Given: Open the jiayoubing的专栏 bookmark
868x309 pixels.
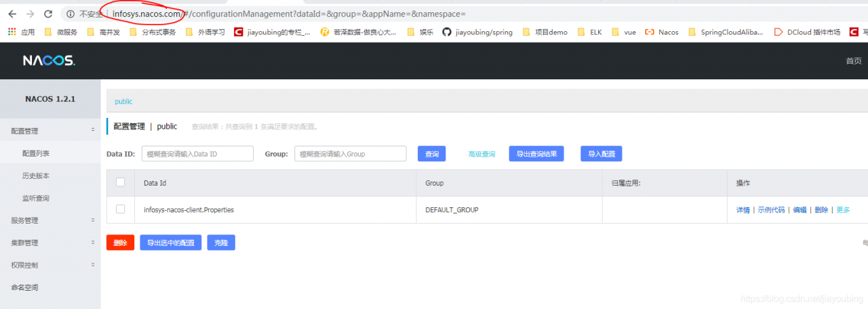Looking at the screenshot, I should coord(272,32).
